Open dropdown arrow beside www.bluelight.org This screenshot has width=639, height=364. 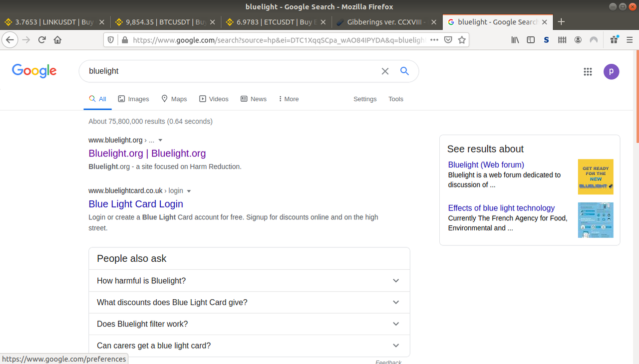click(x=160, y=141)
